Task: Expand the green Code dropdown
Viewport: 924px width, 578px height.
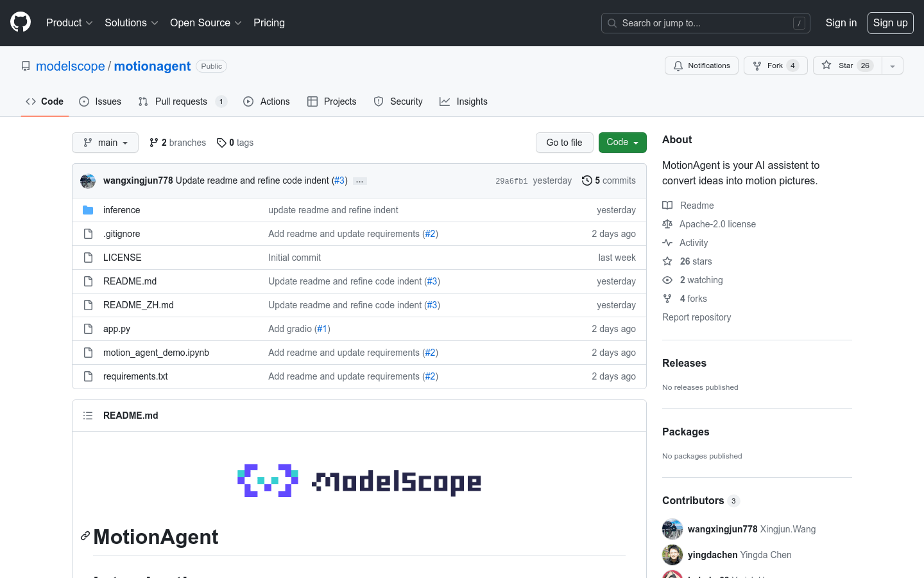Action: tap(622, 143)
